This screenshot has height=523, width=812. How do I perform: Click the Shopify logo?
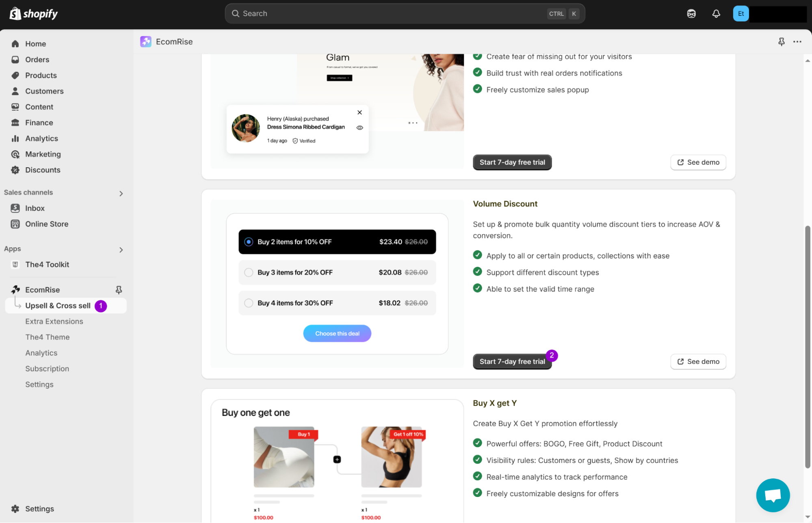pos(33,14)
